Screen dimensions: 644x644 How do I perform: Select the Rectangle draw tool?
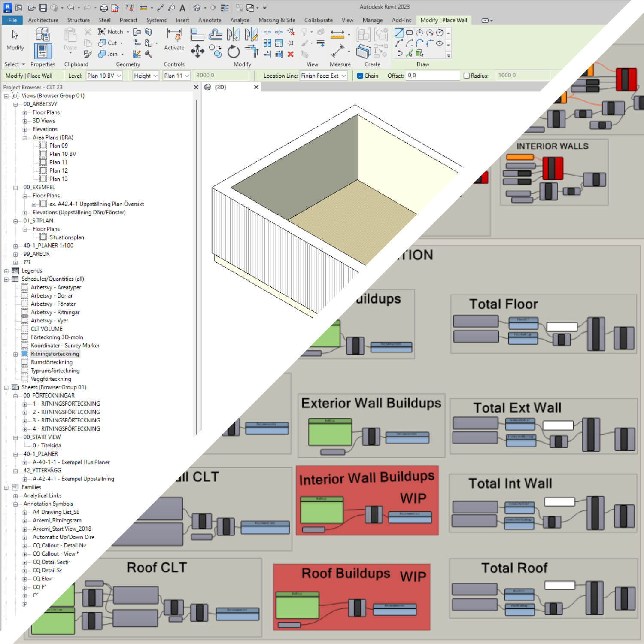click(410, 33)
